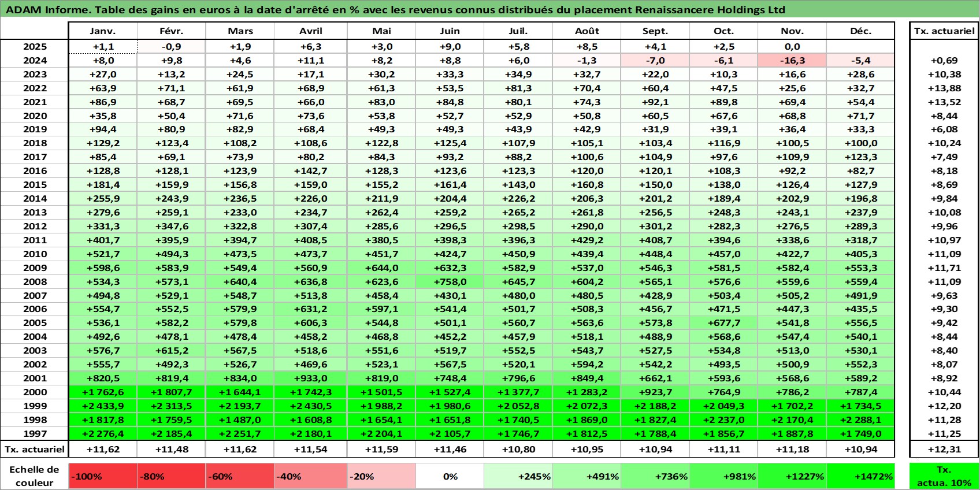Select the 'Tx. actuariel' bottom row label
980x490 pixels.
point(34,449)
